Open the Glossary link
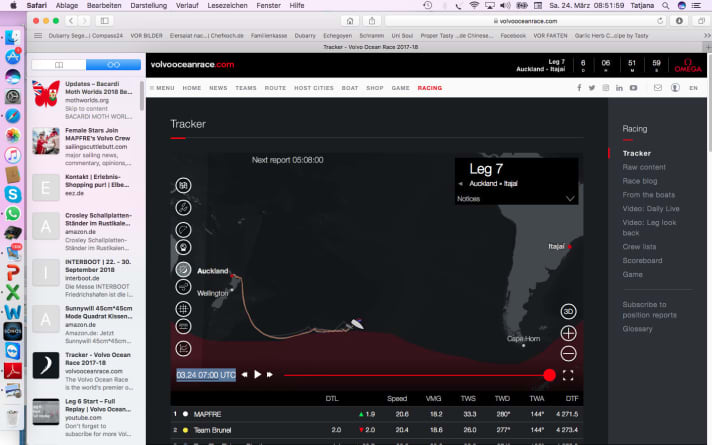Viewport: 712px width, 445px height. 637,329
